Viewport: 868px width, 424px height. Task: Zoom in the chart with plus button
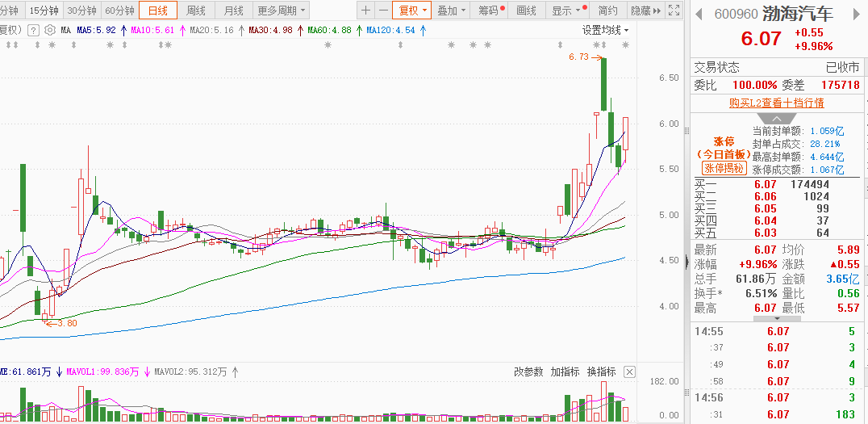point(366,10)
